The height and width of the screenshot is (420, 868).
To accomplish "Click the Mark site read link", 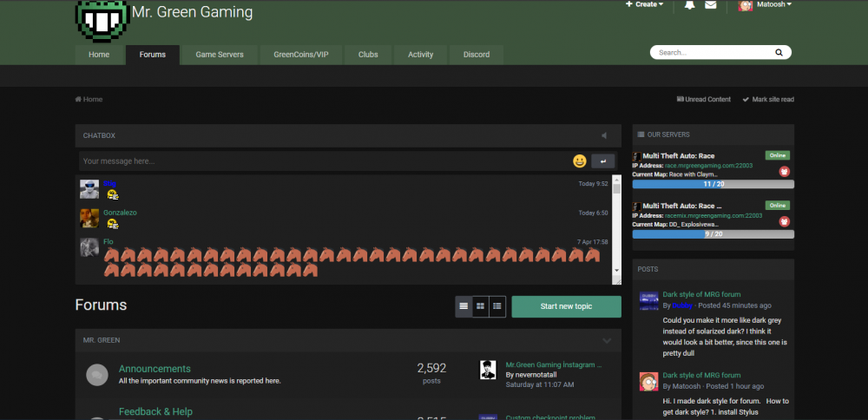I will [768, 100].
